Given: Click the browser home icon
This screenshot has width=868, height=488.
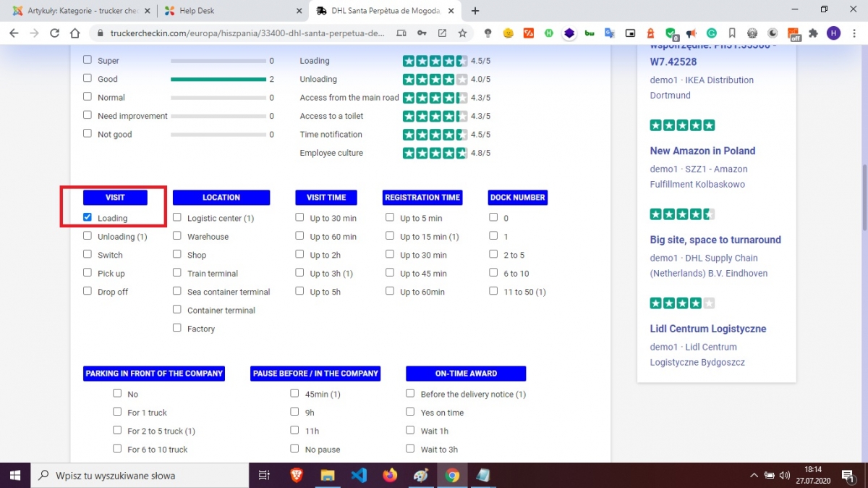Looking at the screenshot, I should (x=75, y=33).
